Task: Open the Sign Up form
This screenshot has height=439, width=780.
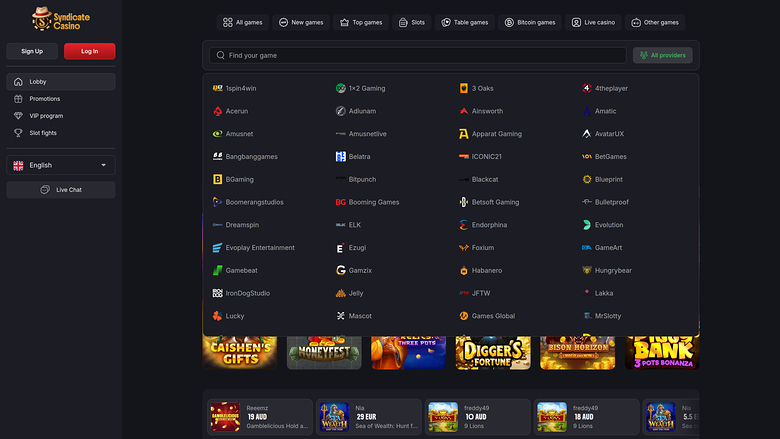Action: [32, 51]
